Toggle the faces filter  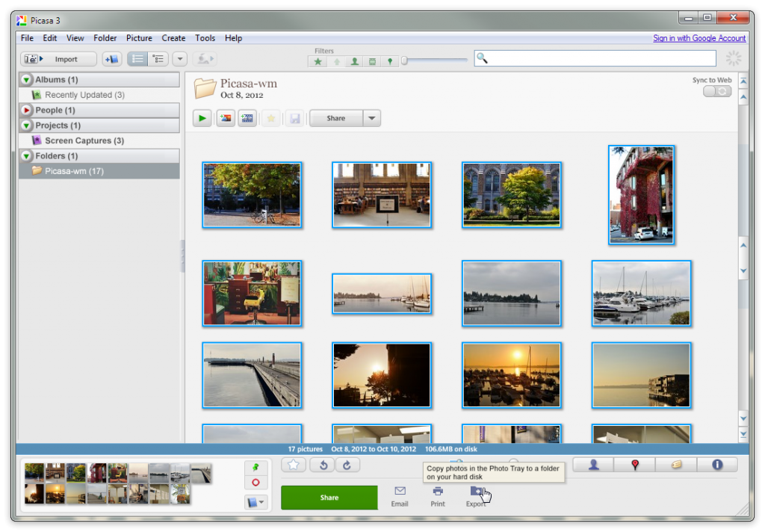[x=355, y=61]
